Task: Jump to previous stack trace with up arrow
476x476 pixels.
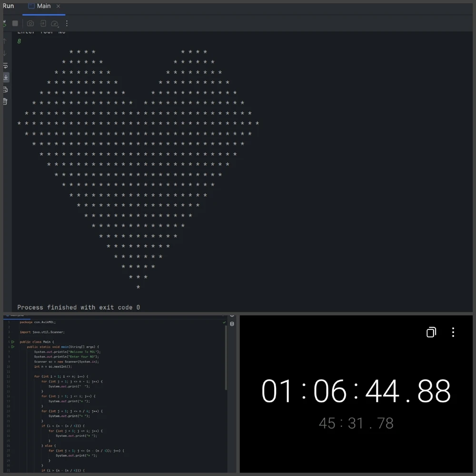Action: [x=5, y=41]
